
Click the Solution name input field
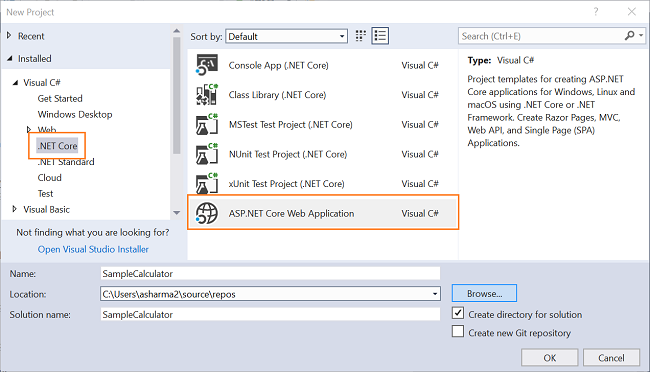[270, 314]
